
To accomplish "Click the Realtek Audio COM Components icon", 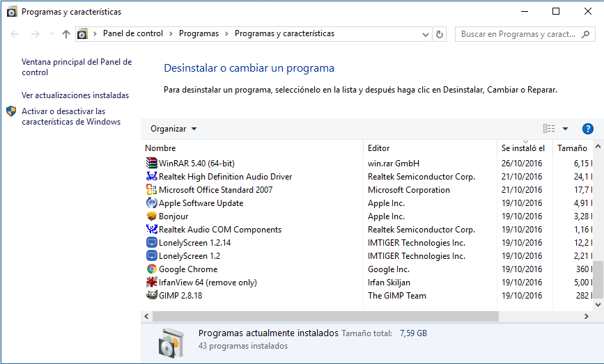I will pyautogui.click(x=152, y=229).
